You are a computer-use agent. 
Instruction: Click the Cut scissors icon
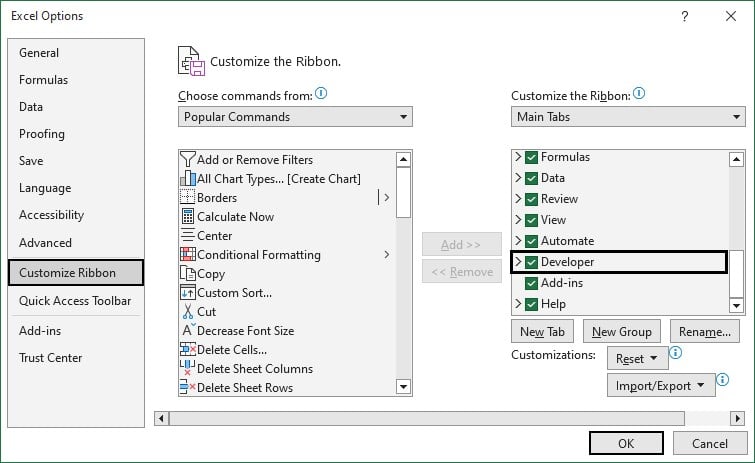point(187,311)
